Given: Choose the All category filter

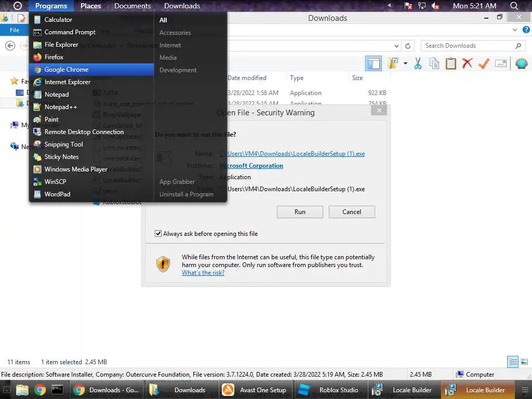Looking at the screenshot, I should [x=163, y=20].
